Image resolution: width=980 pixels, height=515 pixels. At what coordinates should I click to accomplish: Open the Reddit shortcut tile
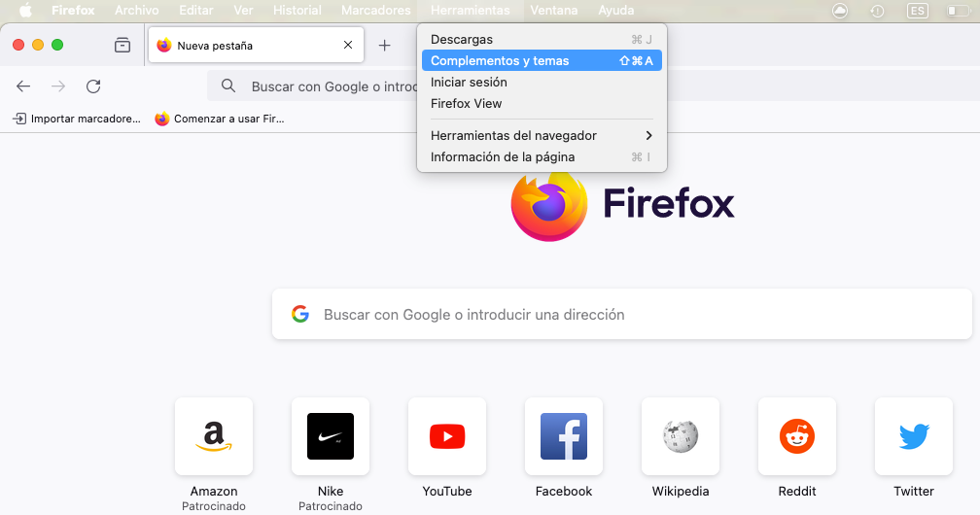(x=797, y=436)
